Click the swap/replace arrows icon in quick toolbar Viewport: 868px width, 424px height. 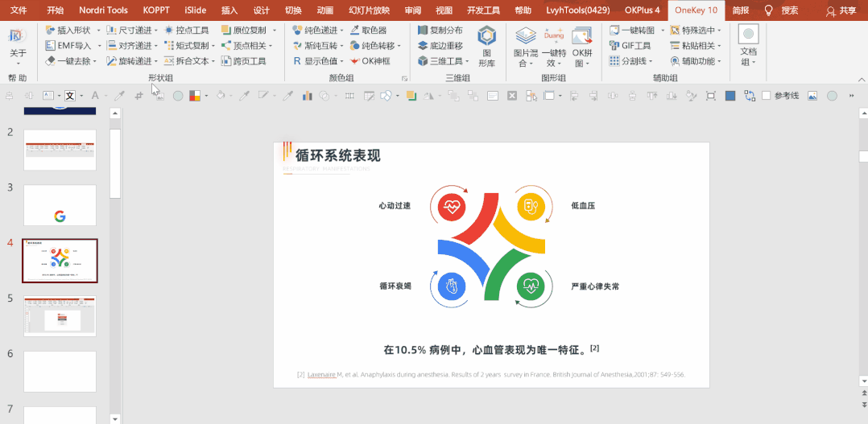(749, 96)
